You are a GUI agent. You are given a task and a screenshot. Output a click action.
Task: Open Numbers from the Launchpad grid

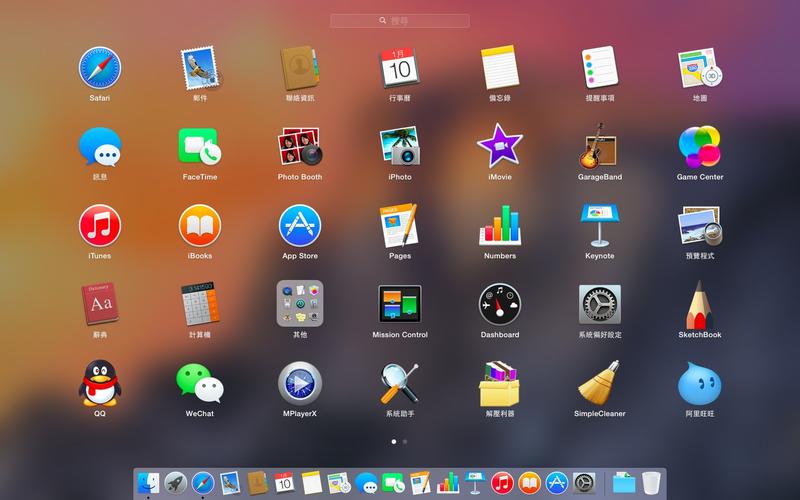point(500,226)
